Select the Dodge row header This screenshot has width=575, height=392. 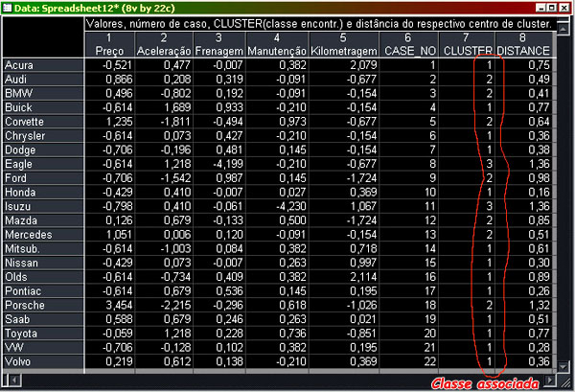43,150
